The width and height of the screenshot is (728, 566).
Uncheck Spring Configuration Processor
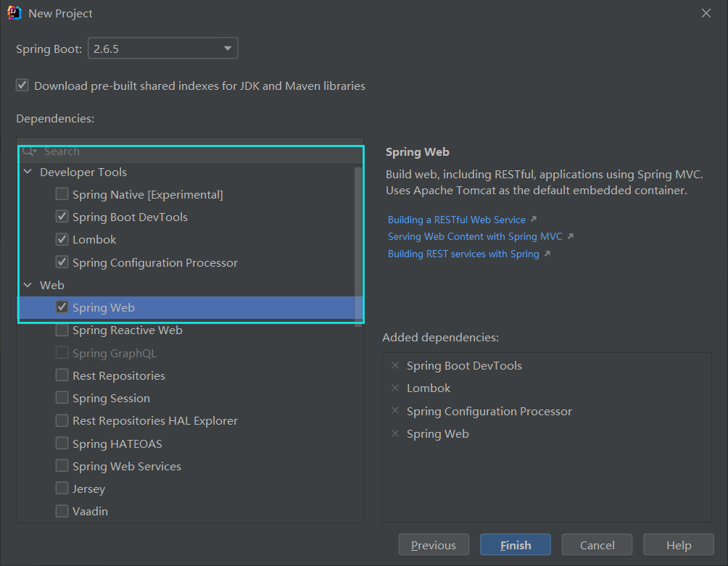[62, 262]
